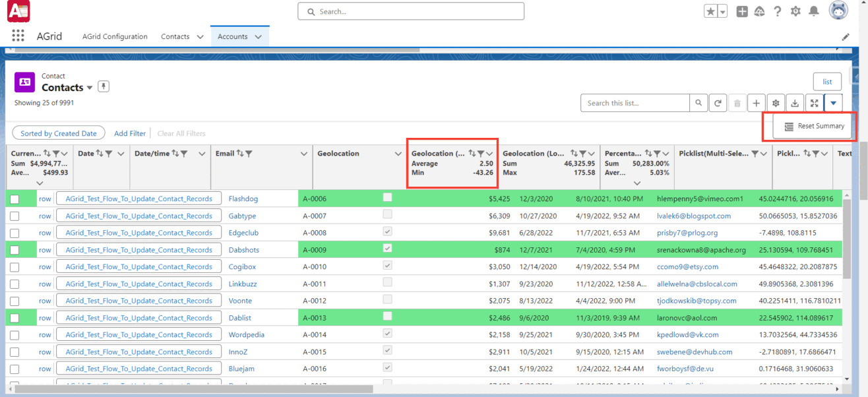Choose Reset Summary menu option
The width and height of the screenshot is (868, 397).
pos(815,126)
